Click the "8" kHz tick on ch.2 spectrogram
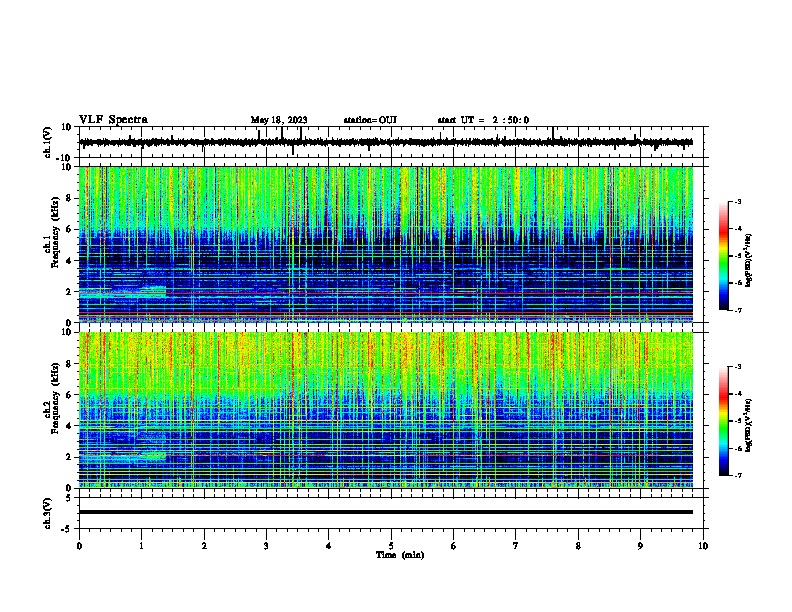 69,364
